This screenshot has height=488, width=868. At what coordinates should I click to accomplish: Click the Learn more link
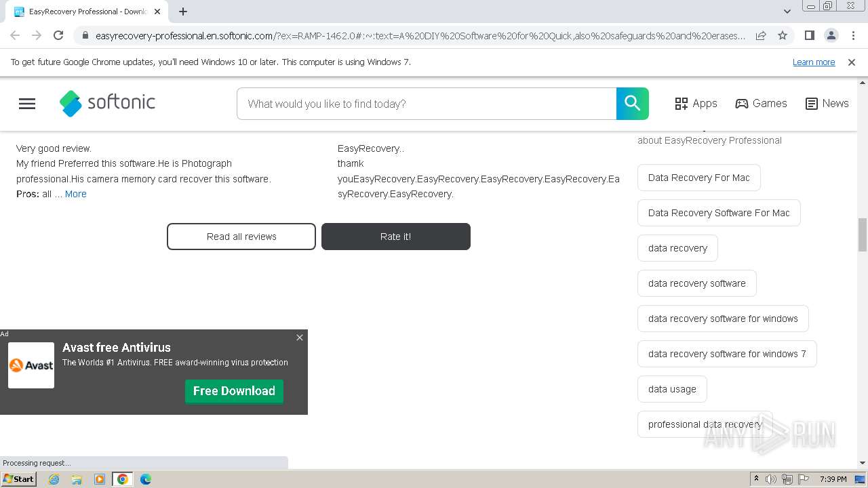[x=814, y=62]
